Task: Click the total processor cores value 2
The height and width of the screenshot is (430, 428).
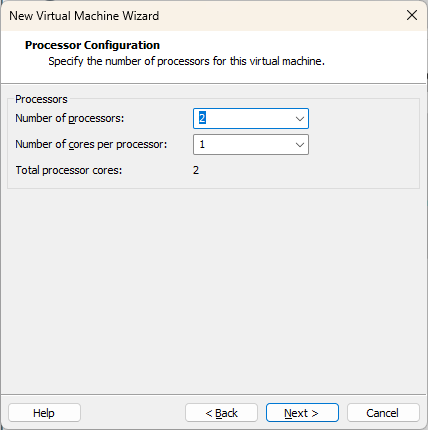Action: pyautogui.click(x=196, y=170)
